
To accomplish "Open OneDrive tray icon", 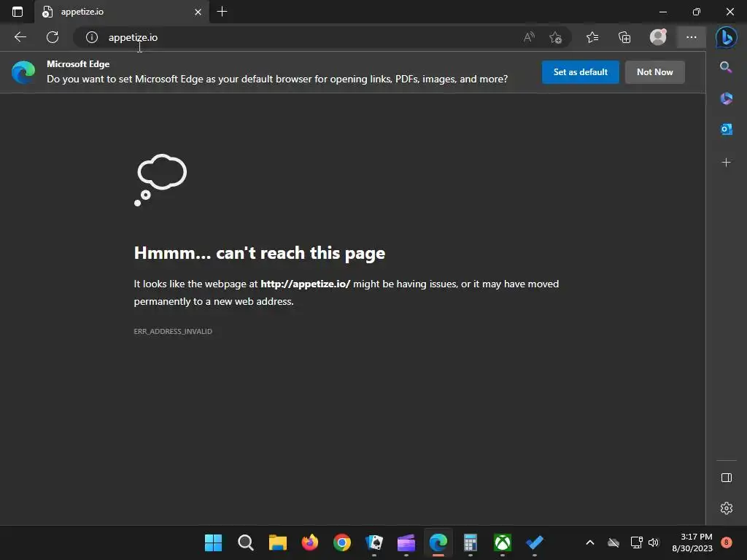I will [x=613, y=542].
